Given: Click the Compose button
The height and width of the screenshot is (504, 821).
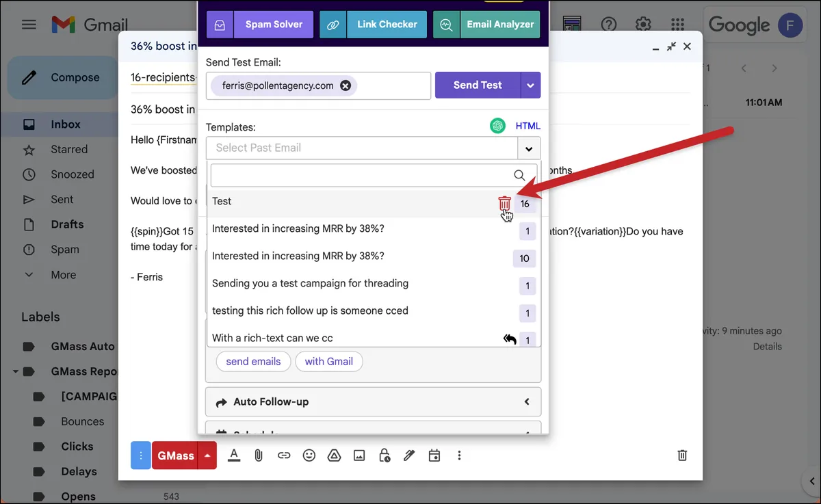Looking at the screenshot, I should pyautogui.click(x=63, y=78).
